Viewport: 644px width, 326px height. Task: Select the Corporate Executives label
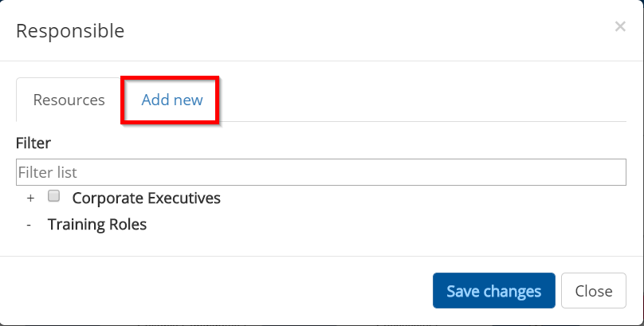coord(147,198)
